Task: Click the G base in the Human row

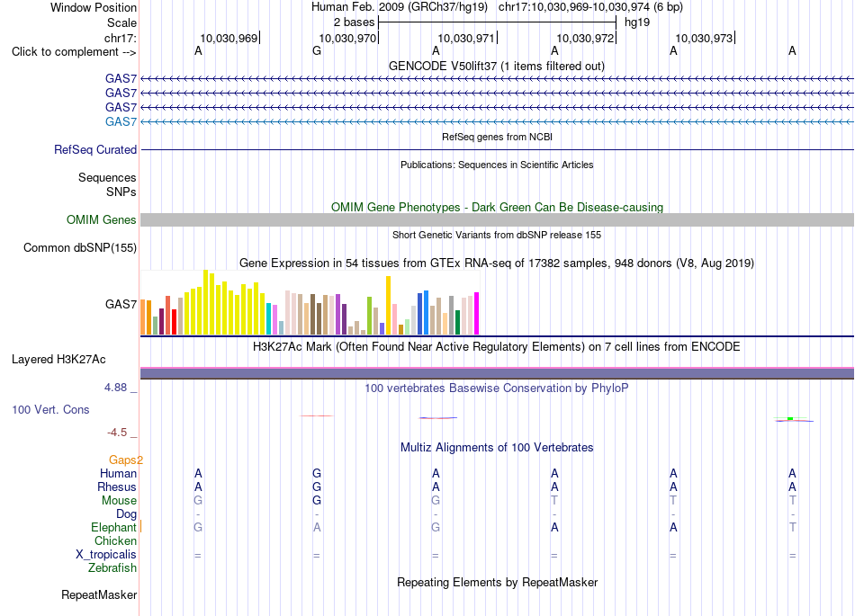Action: pyautogui.click(x=317, y=473)
